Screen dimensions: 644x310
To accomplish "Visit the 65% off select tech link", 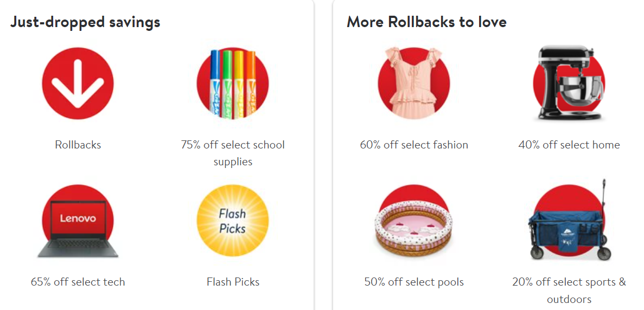I will 78,282.
